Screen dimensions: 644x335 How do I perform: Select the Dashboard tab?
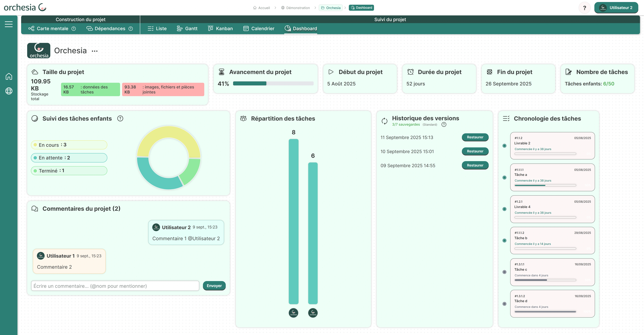[x=301, y=28]
